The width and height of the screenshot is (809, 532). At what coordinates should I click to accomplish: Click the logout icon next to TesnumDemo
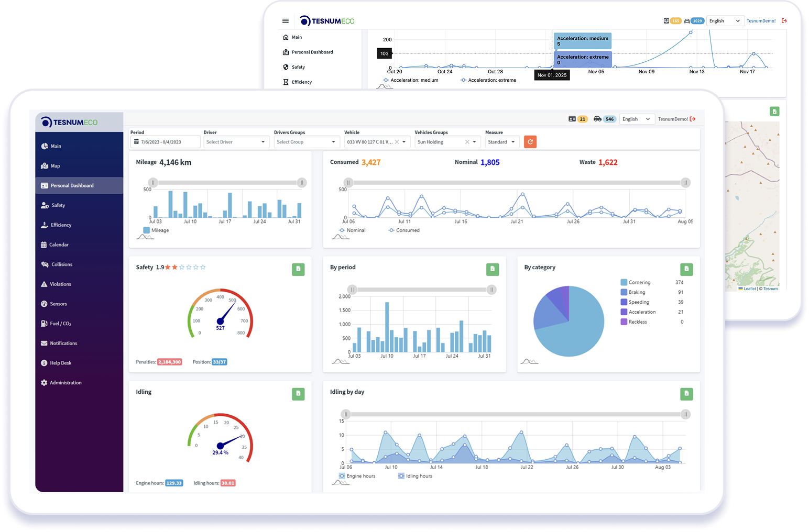click(693, 119)
